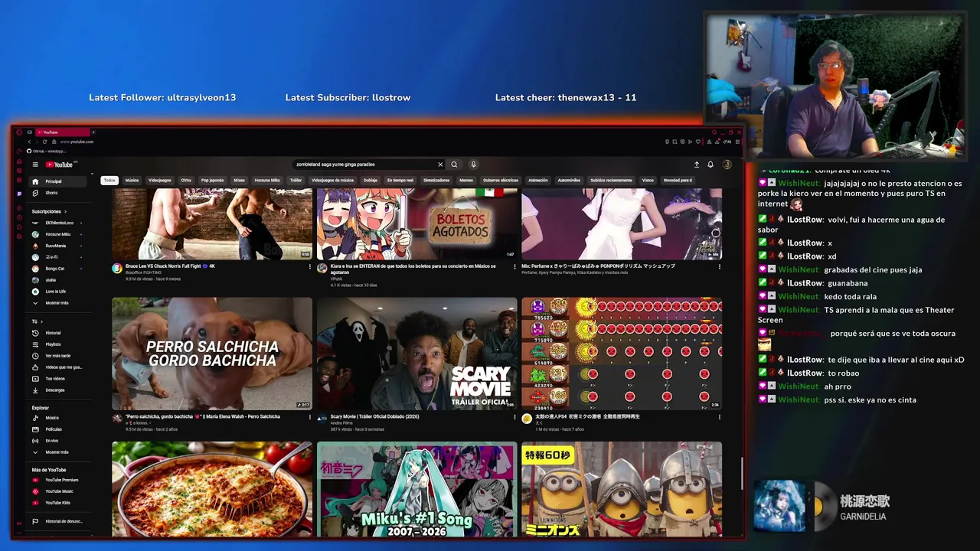The width and height of the screenshot is (980, 551).
Task: Open the YouTube hamburger guide menu
Action: 35,165
